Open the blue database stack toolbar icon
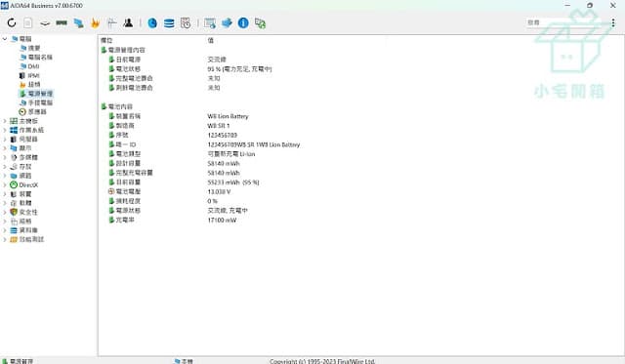Image resolution: width=625 pixels, height=364 pixels. [x=169, y=23]
